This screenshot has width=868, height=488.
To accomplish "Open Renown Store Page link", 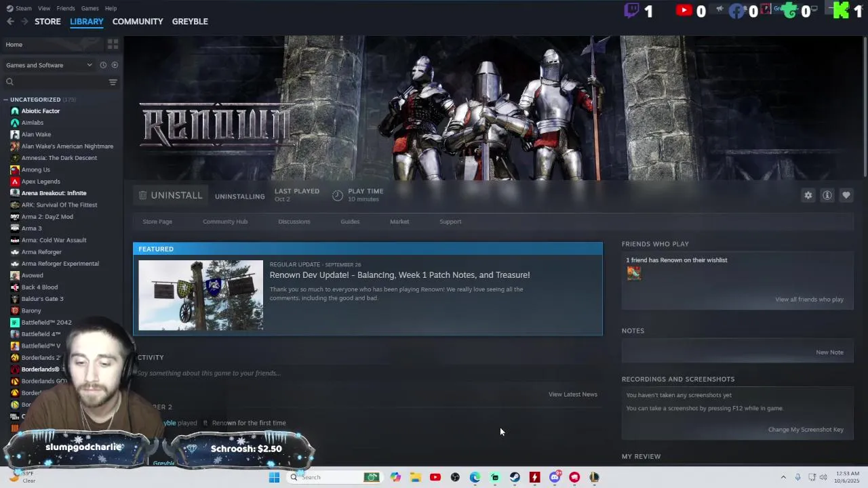I will pos(157,222).
